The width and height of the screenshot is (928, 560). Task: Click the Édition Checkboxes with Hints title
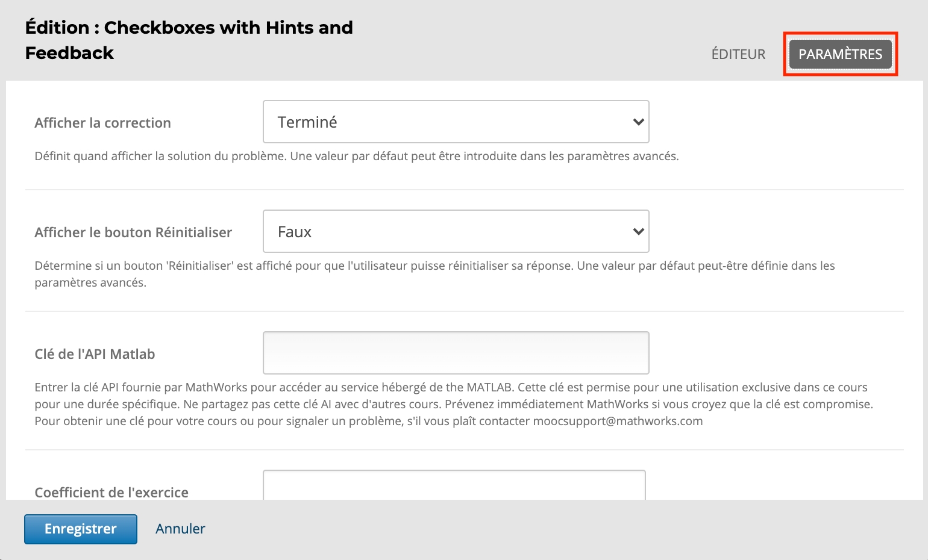point(189,40)
